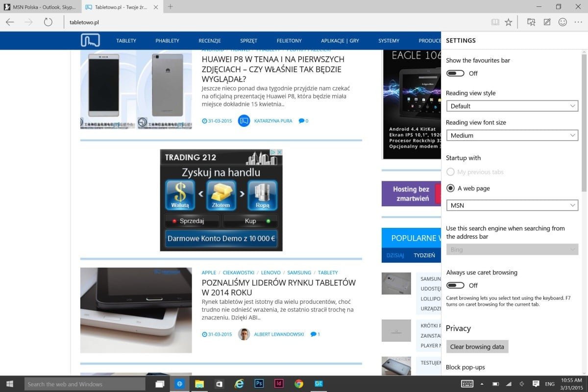The width and height of the screenshot is (588, 392).
Task: Open the SPRZĘT menu item
Action: click(x=248, y=41)
